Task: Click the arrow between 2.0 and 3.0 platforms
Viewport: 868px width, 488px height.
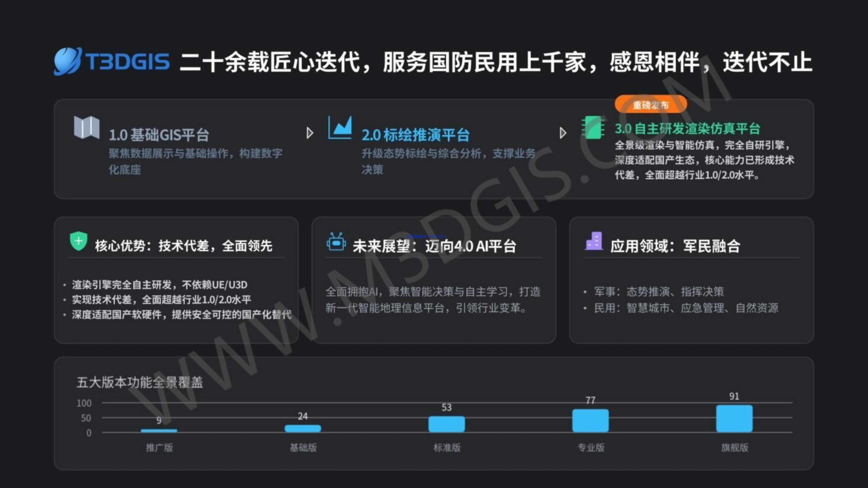Action: point(563,133)
